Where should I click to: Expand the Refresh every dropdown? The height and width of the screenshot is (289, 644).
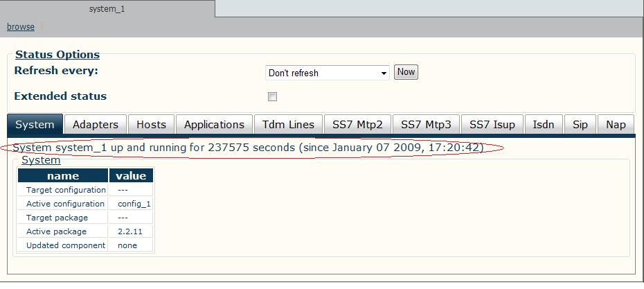(328, 73)
